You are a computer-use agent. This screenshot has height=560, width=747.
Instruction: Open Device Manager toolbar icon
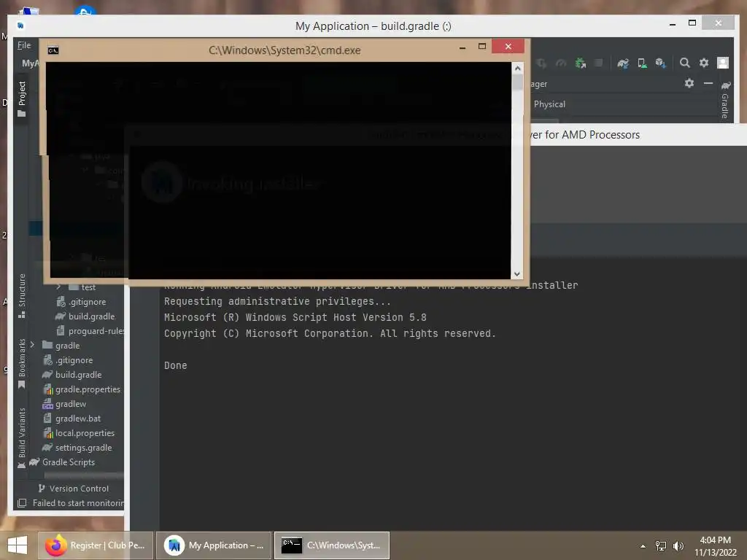point(642,63)
